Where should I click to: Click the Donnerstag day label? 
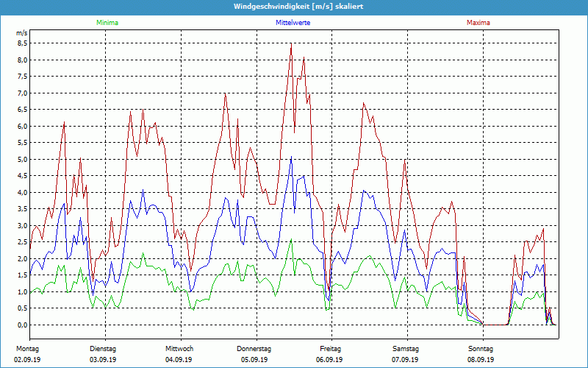click(254, 349)
